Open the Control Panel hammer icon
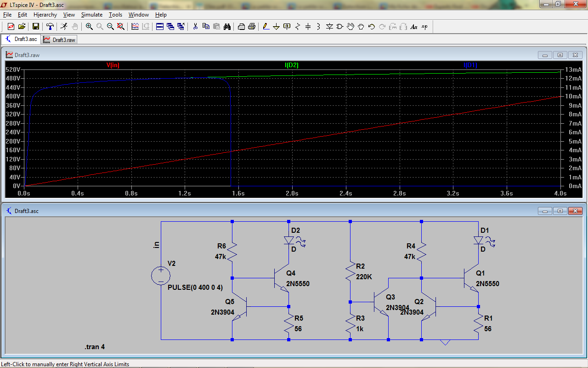 (x=50, y=27)
